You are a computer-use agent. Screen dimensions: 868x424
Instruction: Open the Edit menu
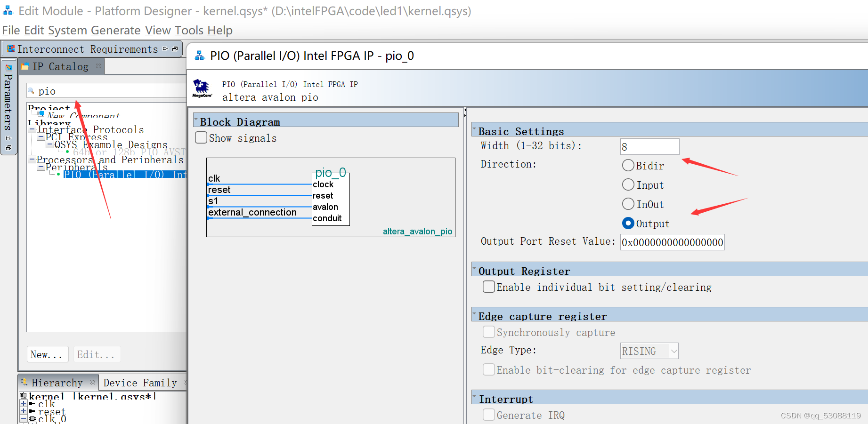tap(34, 30)
